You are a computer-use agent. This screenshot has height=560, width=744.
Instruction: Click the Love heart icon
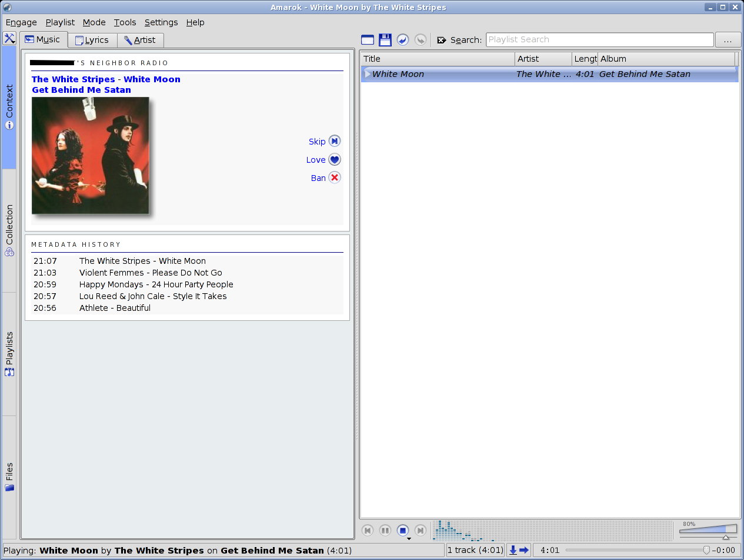pyautogui.click(x=335, y=159)
